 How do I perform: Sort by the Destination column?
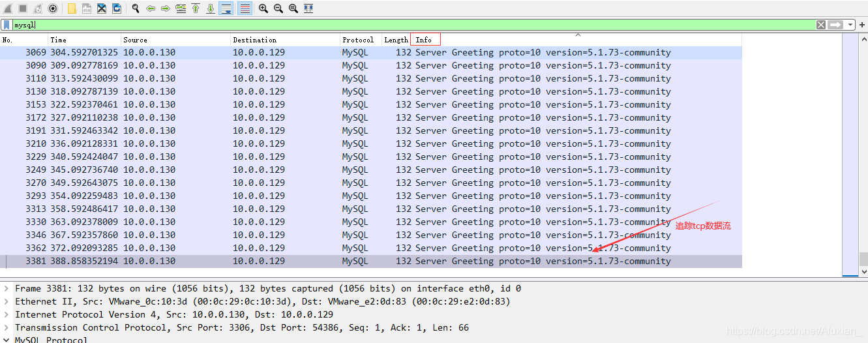[x=286, y=40]
